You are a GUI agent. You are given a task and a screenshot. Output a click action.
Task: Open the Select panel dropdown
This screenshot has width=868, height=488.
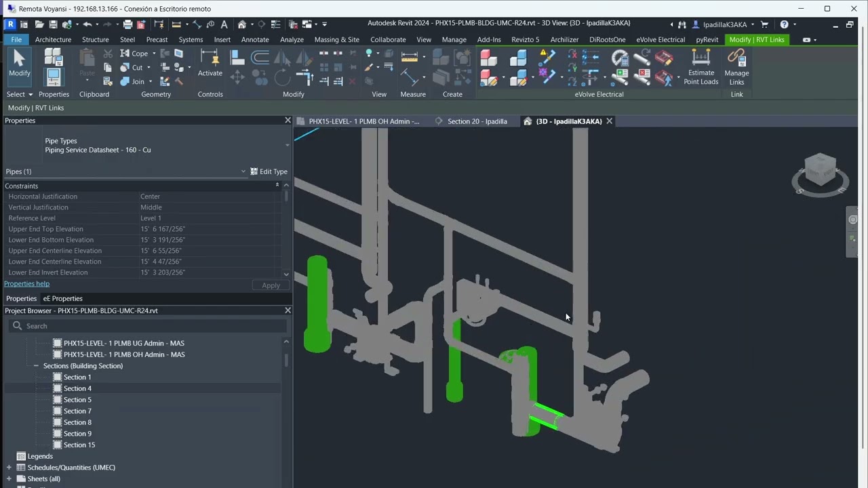pos(20,94)
